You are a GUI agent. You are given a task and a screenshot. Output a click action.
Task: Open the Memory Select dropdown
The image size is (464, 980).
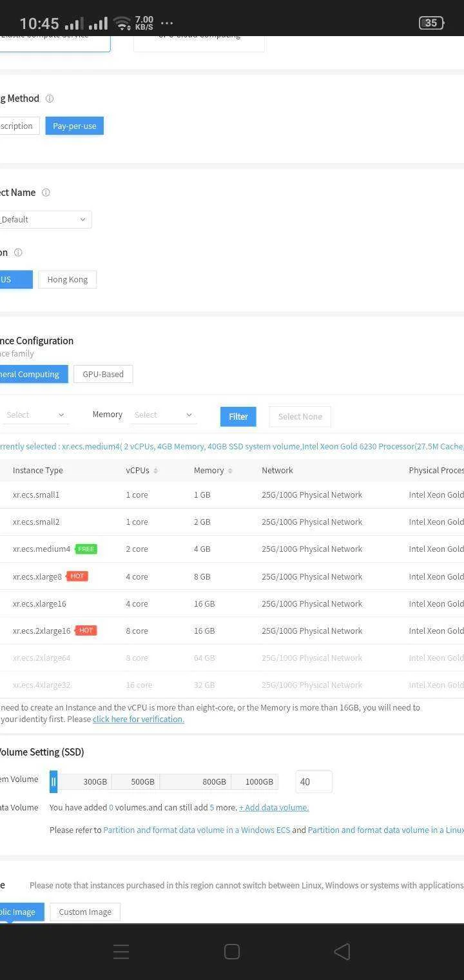tap(163, 415)
